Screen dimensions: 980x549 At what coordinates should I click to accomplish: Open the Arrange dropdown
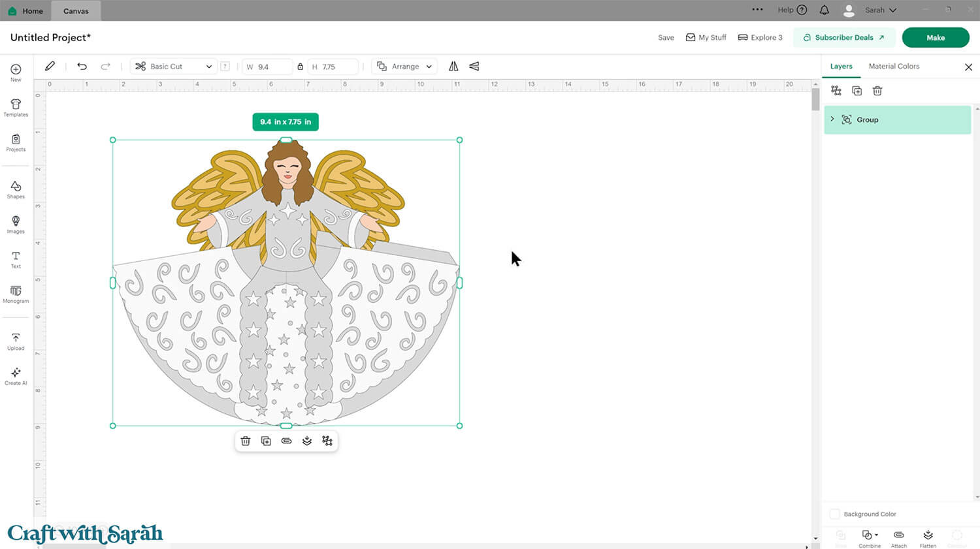click(404, 66)
